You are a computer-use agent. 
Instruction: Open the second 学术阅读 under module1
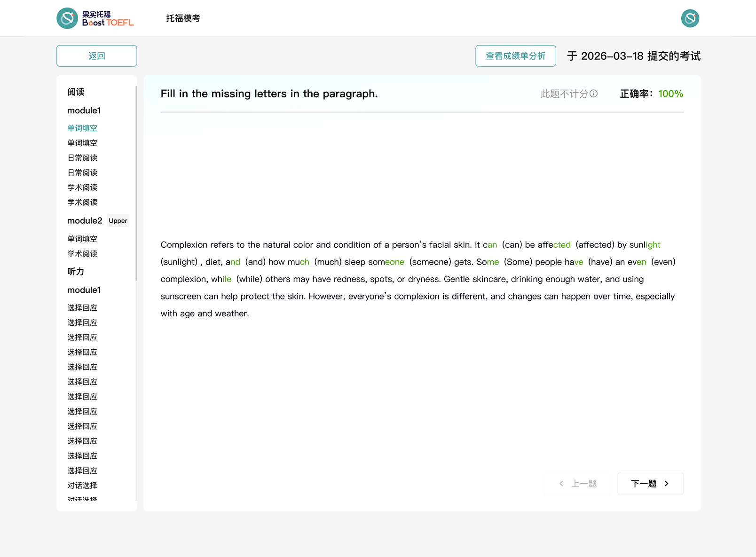(x=82, y=202)
